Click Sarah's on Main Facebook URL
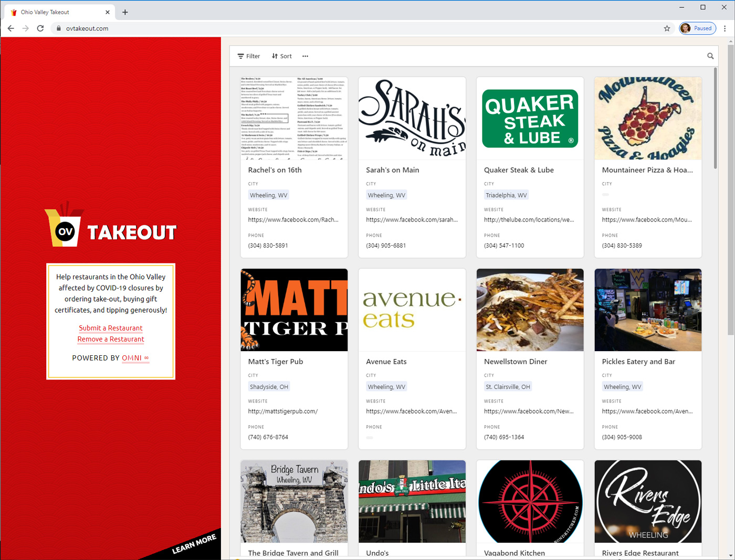Image resolution: width=735 pixels, height=560 pixels. 412,220
